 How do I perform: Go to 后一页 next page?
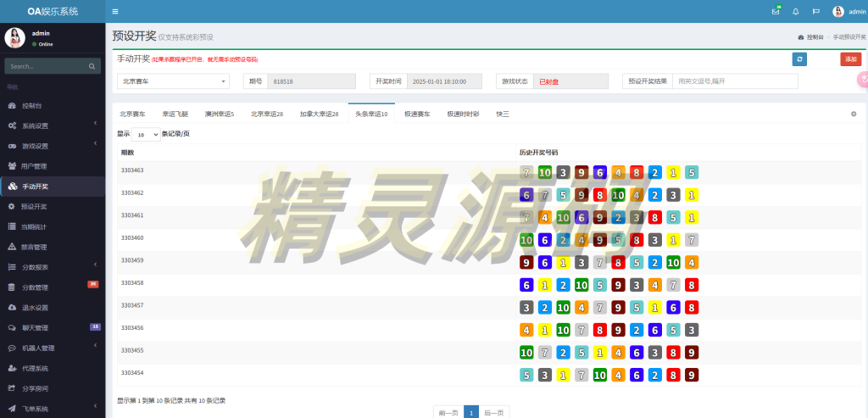494,412
